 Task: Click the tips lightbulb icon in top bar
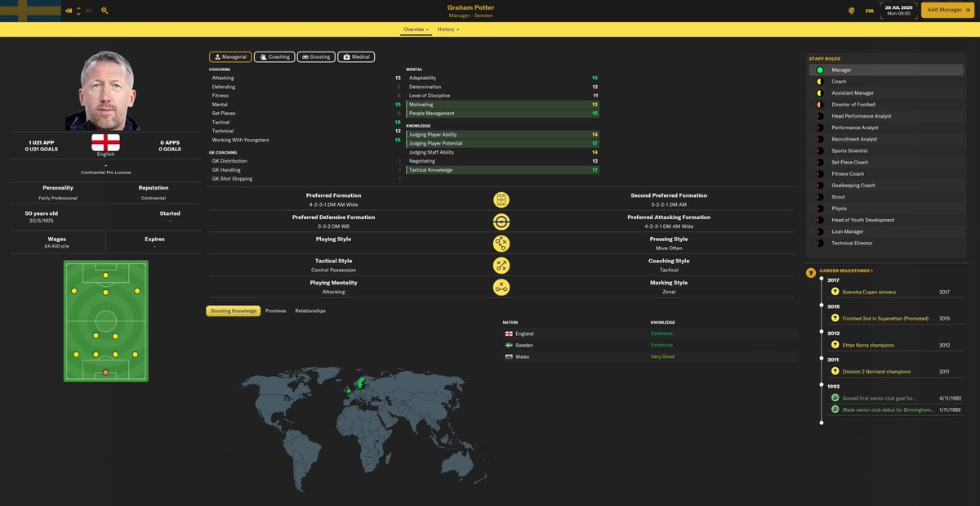(x=851, y=11)
